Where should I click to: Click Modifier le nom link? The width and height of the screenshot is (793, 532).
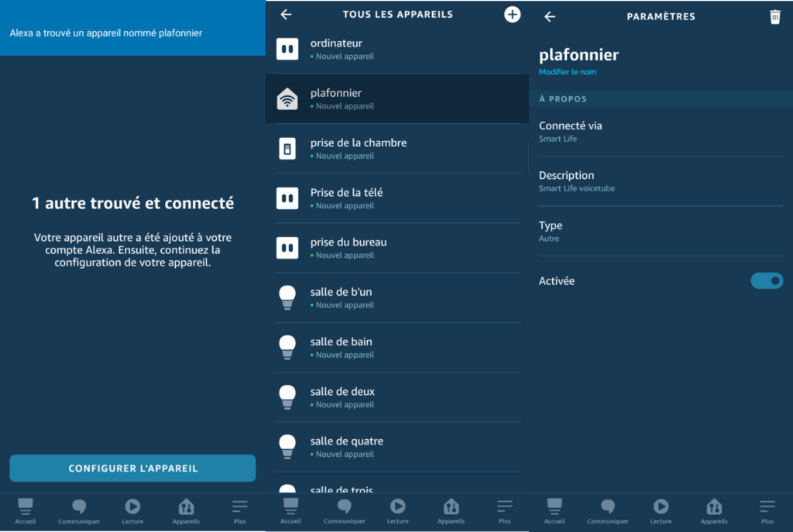point(568,72)
